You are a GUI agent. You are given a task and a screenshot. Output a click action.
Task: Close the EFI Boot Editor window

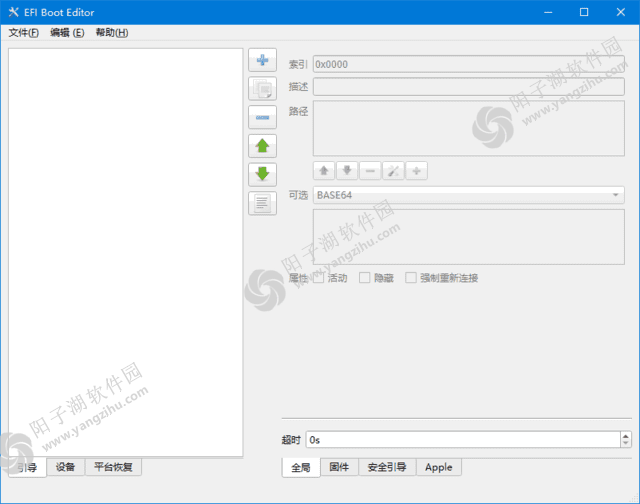coord(620,12)
